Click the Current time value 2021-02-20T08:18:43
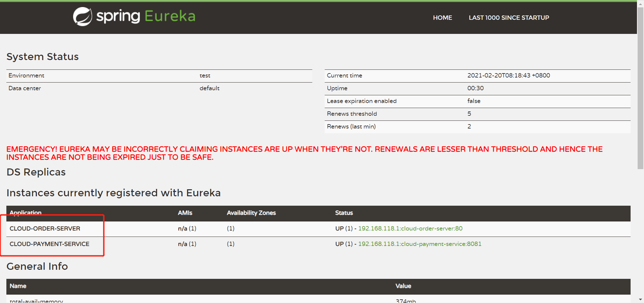Image resolution: width=644 pixels, height=303 pixels. (x=508, y=75)
